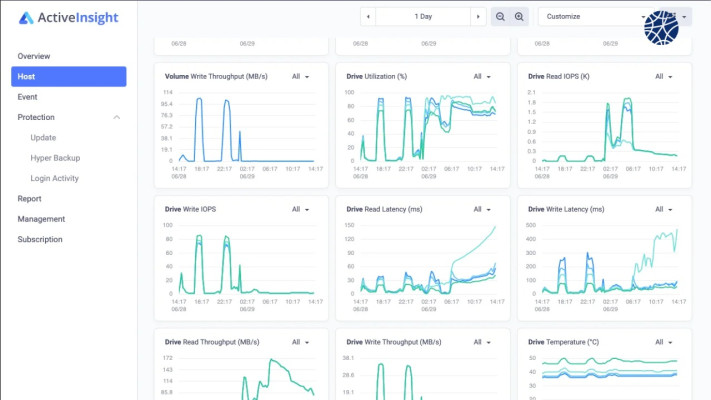This screenshot has width=711, height=400.
Task: Click the Volume Write Throughput (MB/s) title
Action: (216, 77)
